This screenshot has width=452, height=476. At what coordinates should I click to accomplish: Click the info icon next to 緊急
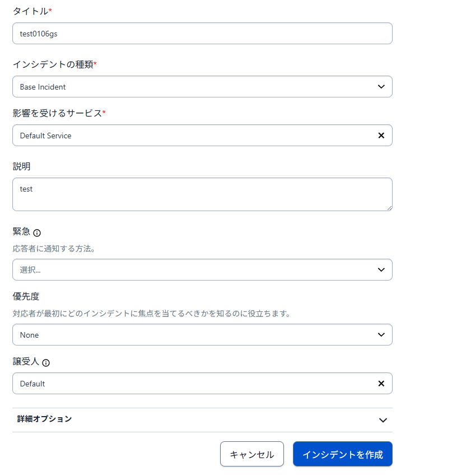pyautogui.click(x=37, y=233)
